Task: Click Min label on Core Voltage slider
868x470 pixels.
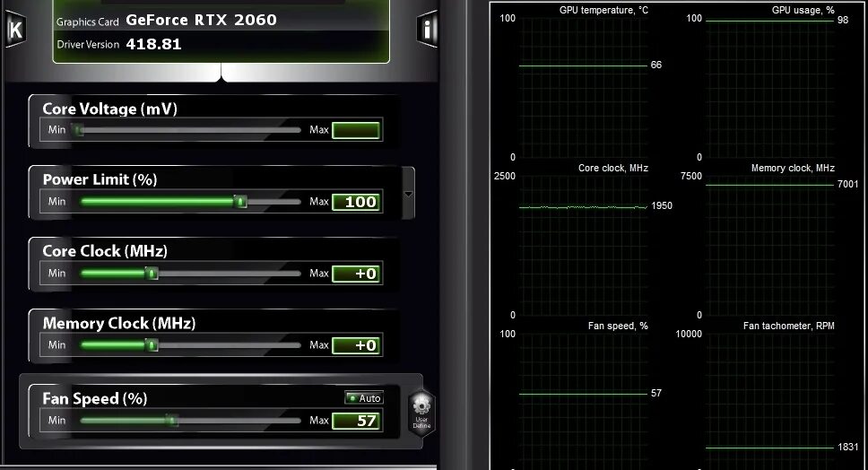Action: (x=56, y=129)
